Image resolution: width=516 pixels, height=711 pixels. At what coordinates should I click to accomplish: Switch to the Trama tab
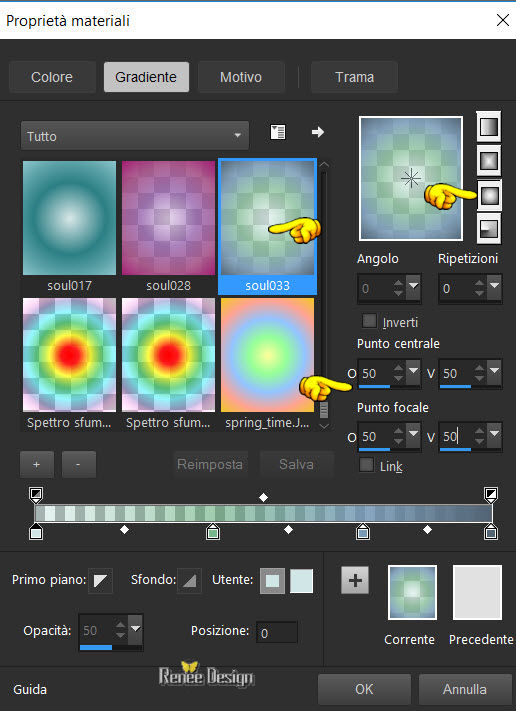click(x=354, y=77)
